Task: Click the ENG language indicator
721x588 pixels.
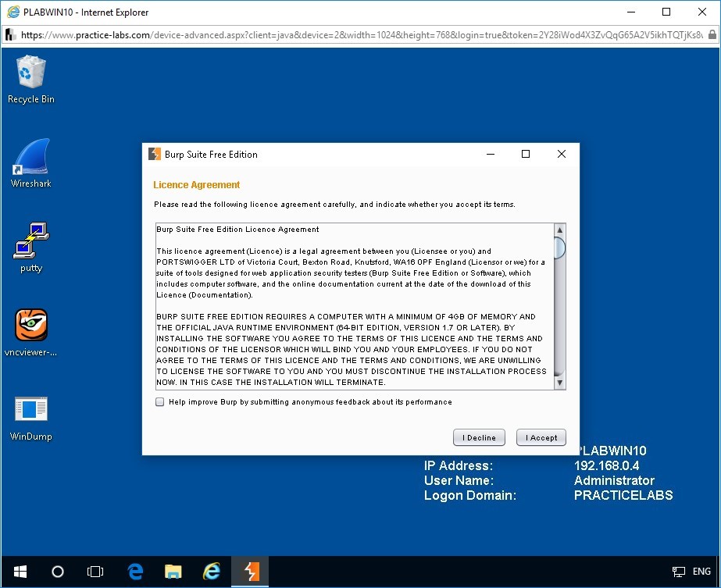Action: (x=701, y=572)
